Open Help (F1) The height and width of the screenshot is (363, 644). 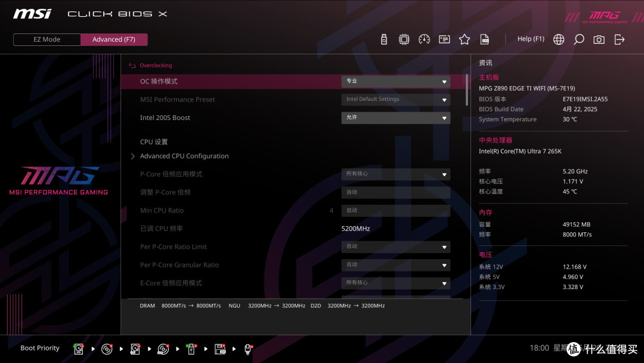(x=531, y=39)
